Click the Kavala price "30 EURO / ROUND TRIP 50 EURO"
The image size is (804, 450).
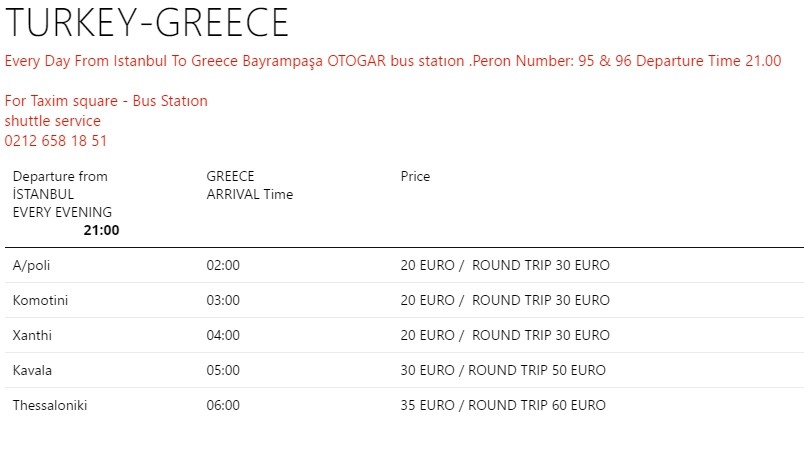(x=502, y=370)
